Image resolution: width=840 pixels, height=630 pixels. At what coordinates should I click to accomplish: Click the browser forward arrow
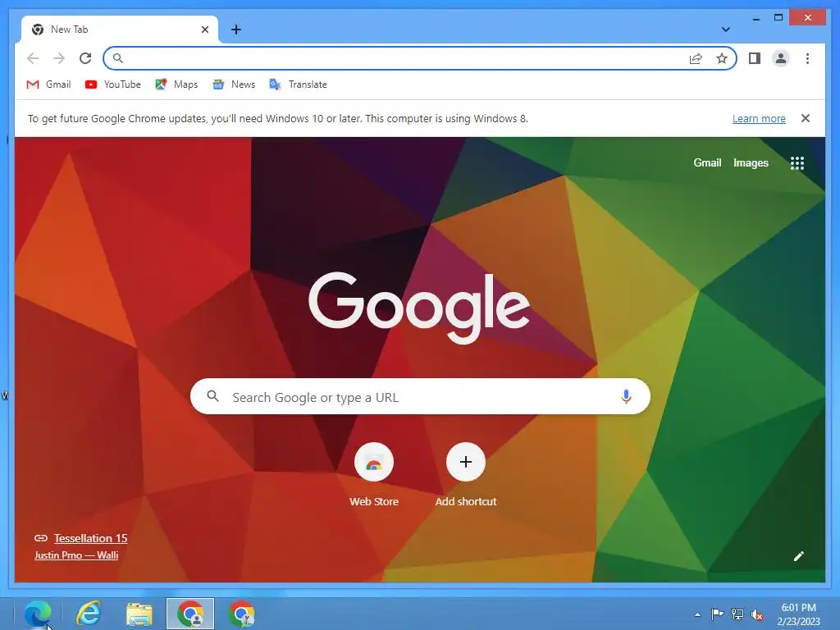(59, 58)
